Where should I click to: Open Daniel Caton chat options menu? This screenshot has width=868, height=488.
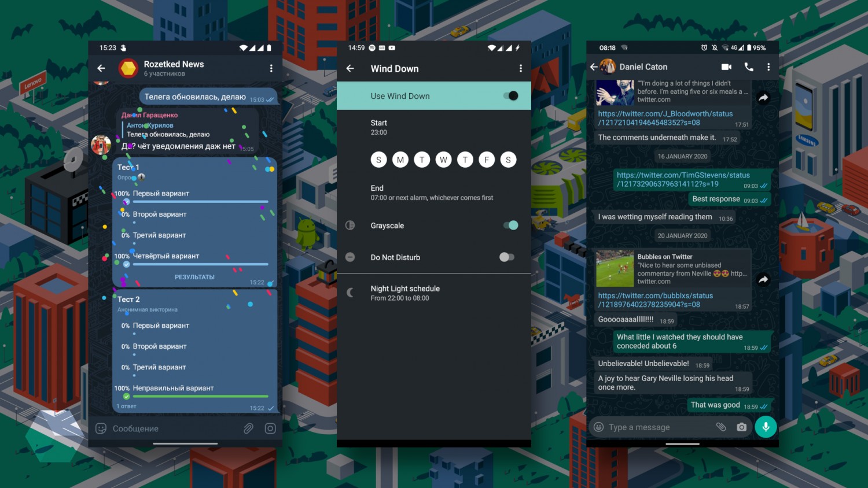pos(768,67)
